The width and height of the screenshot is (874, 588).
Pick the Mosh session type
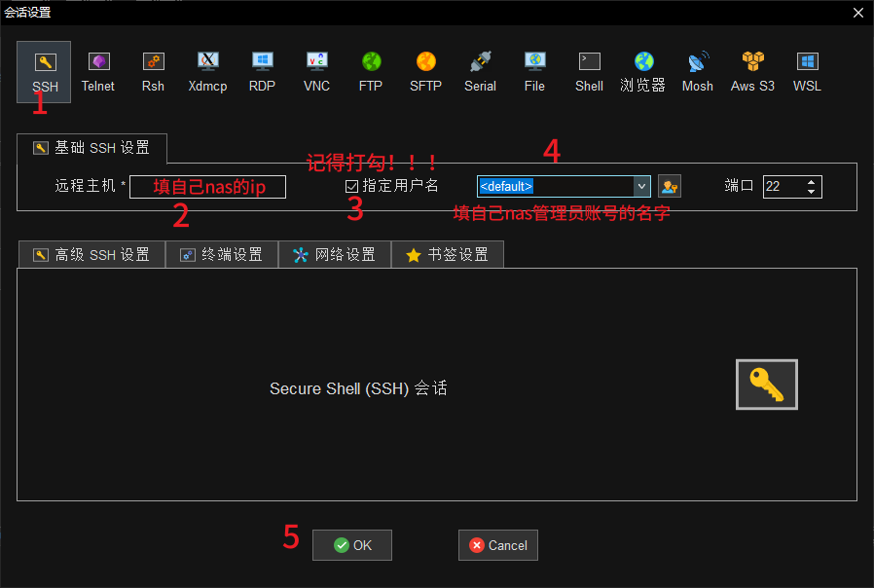[698, 71]
